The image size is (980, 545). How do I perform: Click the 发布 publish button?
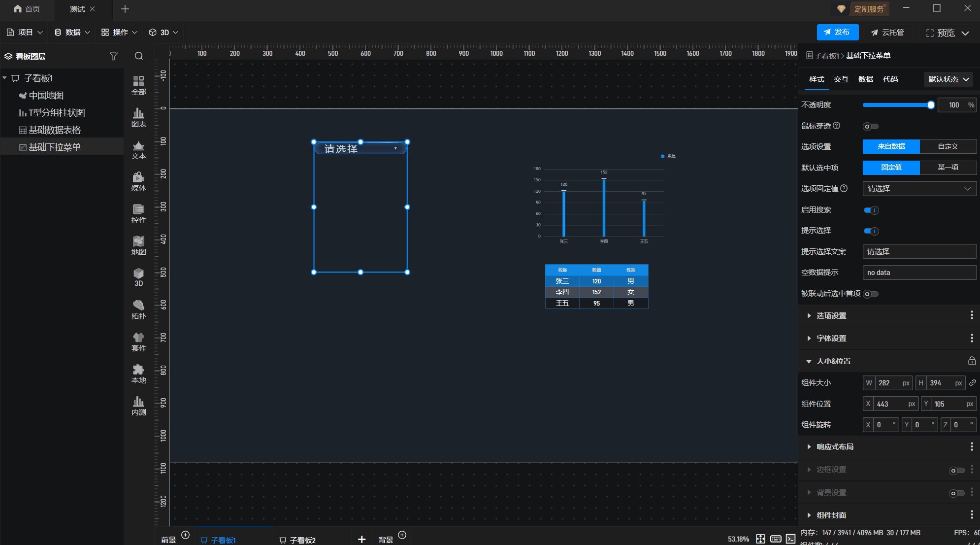pyautogui.click(x=837, y=33)
